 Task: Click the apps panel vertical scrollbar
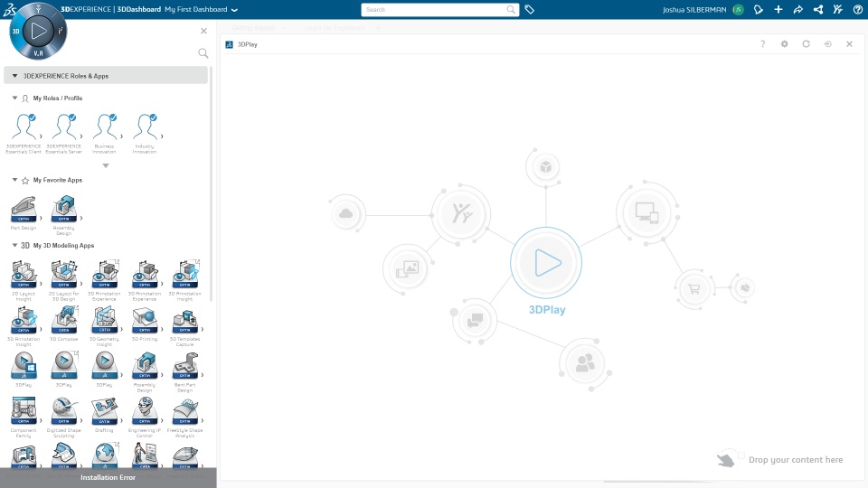[x=211, y=185]
